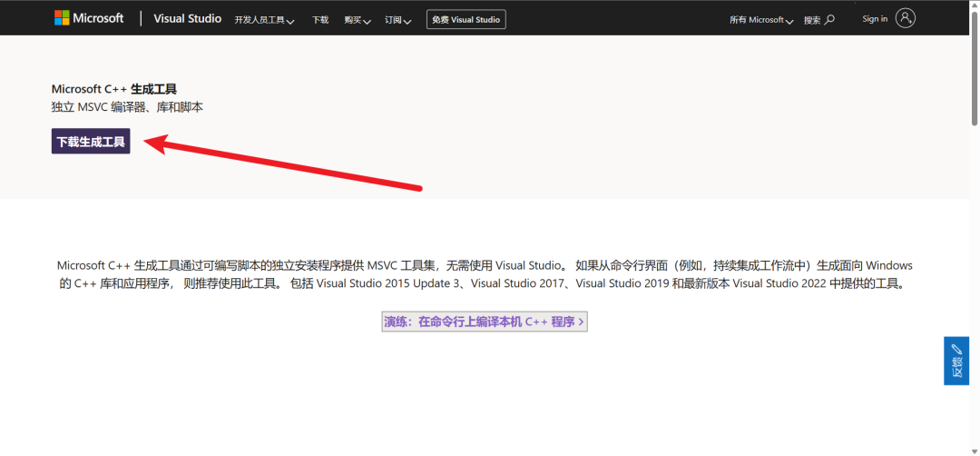The image size is (980, 456).
Task: Expand the 购买 dropdown
Action: click(357, 20)
